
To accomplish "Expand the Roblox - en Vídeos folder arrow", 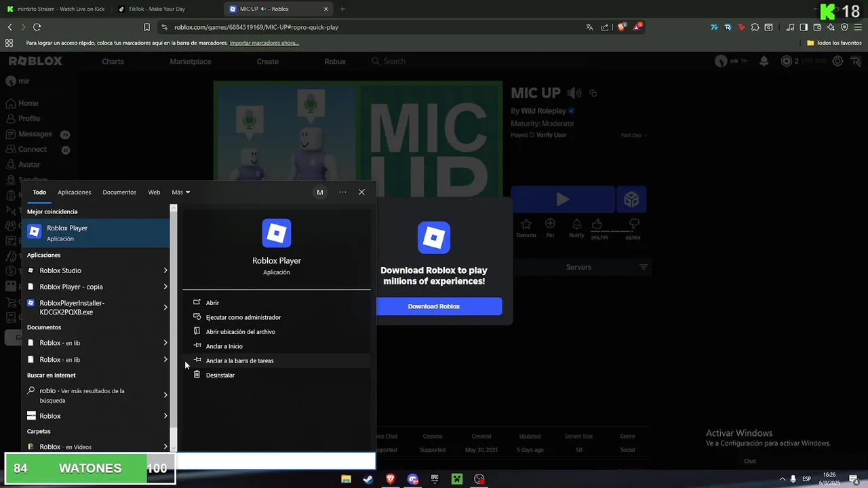I will 165,447.
